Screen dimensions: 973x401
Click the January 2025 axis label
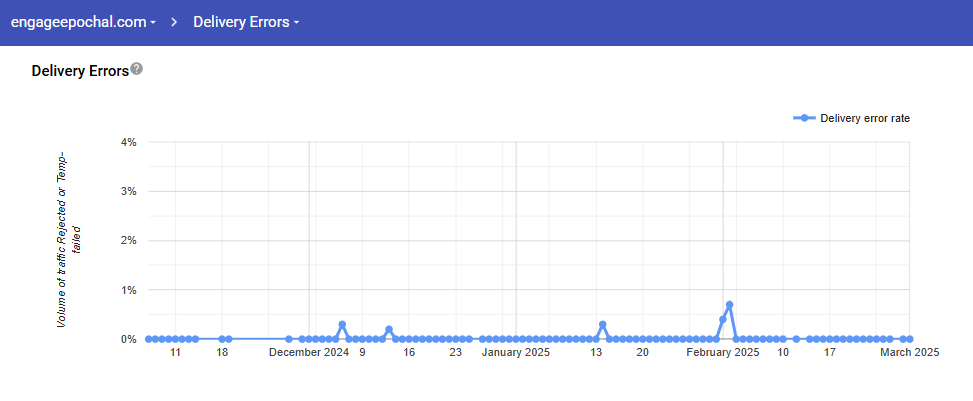pos(515,352)
